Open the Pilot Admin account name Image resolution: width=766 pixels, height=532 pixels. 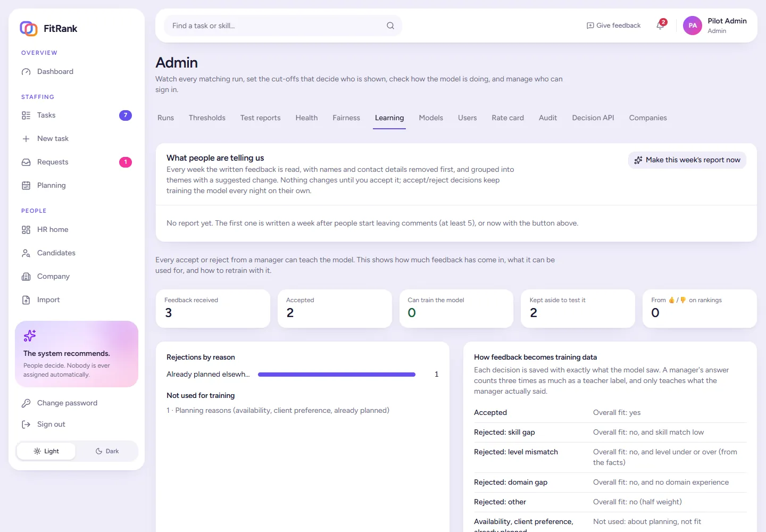point(727,21)
